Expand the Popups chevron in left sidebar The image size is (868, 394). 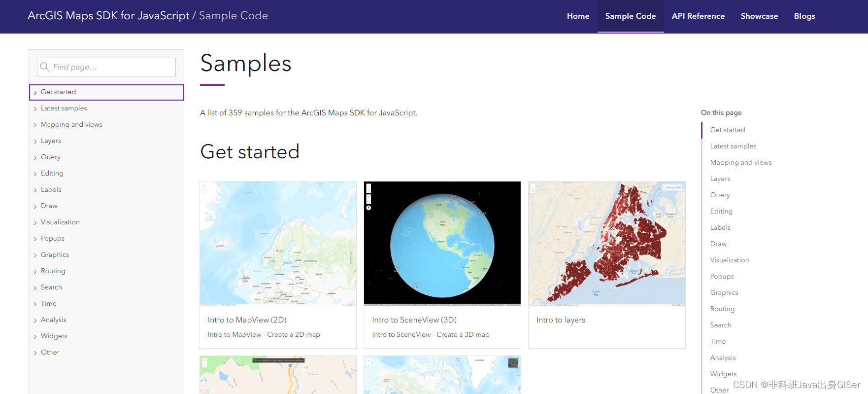[x=35, y=239]
